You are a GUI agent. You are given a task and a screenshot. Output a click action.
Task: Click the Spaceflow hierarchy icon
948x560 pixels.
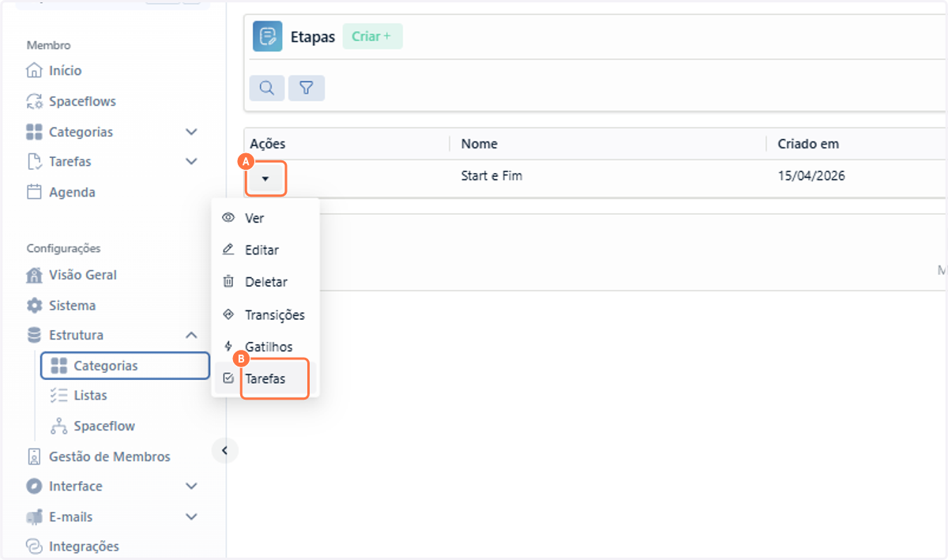click(58, 426)
